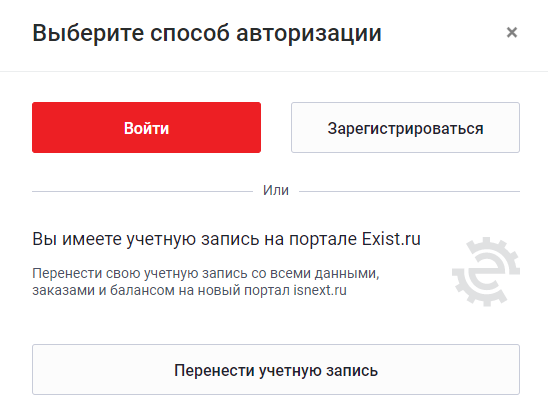Click the divider line right of Или

[x=410, y=191]
